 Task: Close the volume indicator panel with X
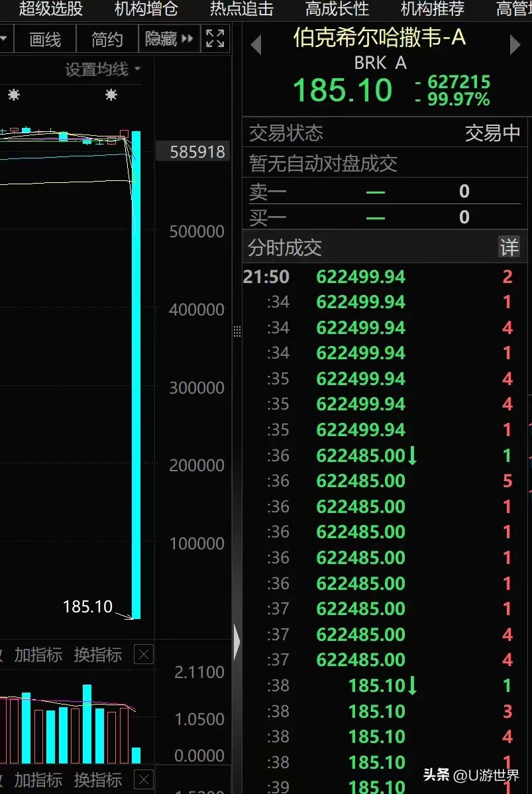coord(144,655)
